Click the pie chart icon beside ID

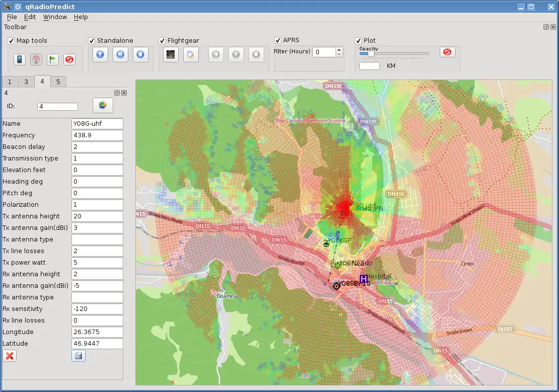103,106
